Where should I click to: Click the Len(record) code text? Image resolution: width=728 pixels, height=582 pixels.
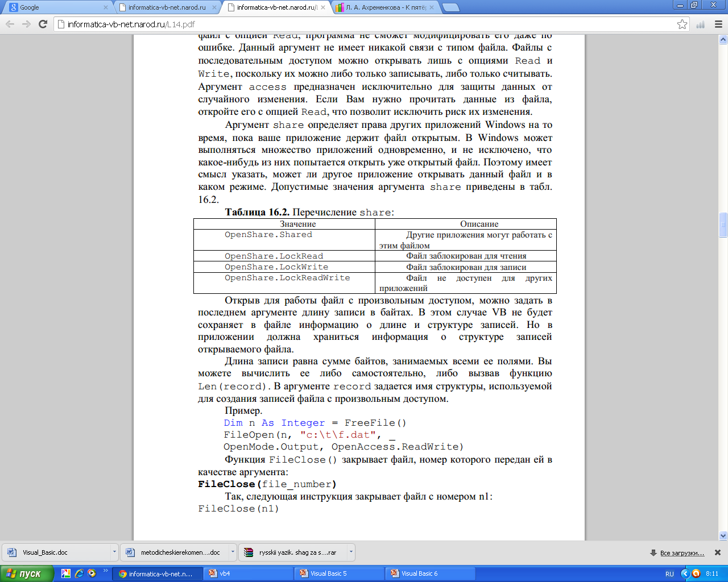pyautogui.click(x=232, y=386)
